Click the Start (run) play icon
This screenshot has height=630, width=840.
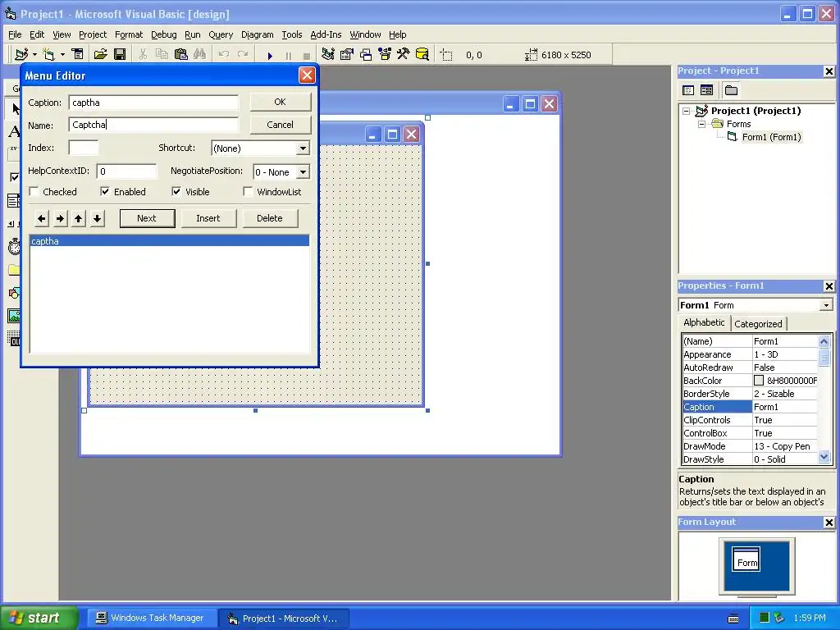(x=270, y=55)
